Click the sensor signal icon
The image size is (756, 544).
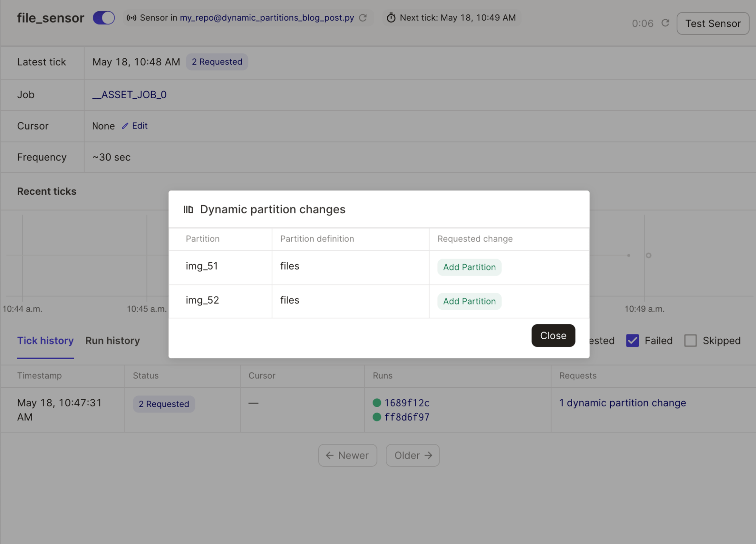[x=131, y=18]
